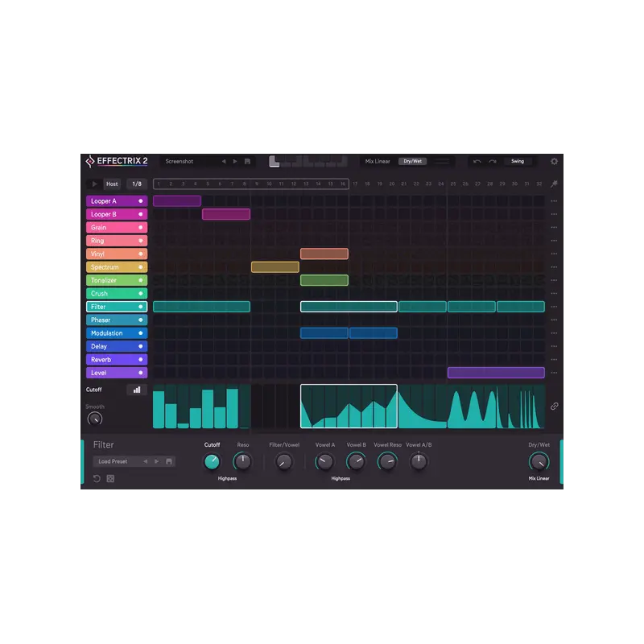This screenshot has width=644, height=644.
Task: Open the Modulation row options dots
Action: 554,333
